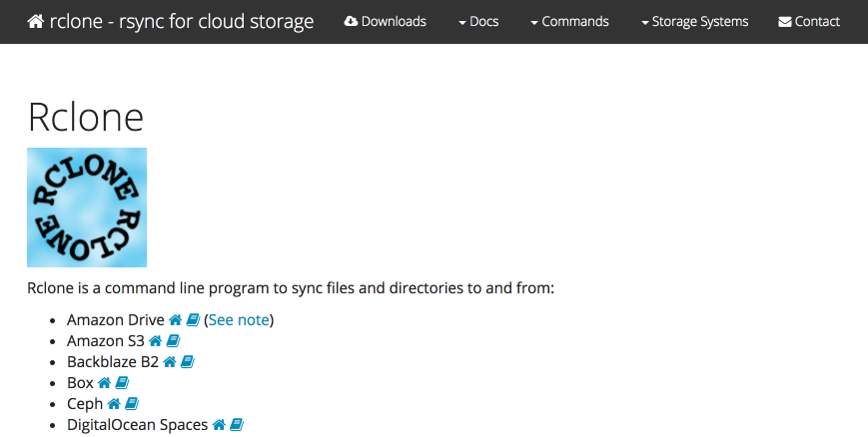Open DigitalOcean Spaces docs book icon

[237, 425]
